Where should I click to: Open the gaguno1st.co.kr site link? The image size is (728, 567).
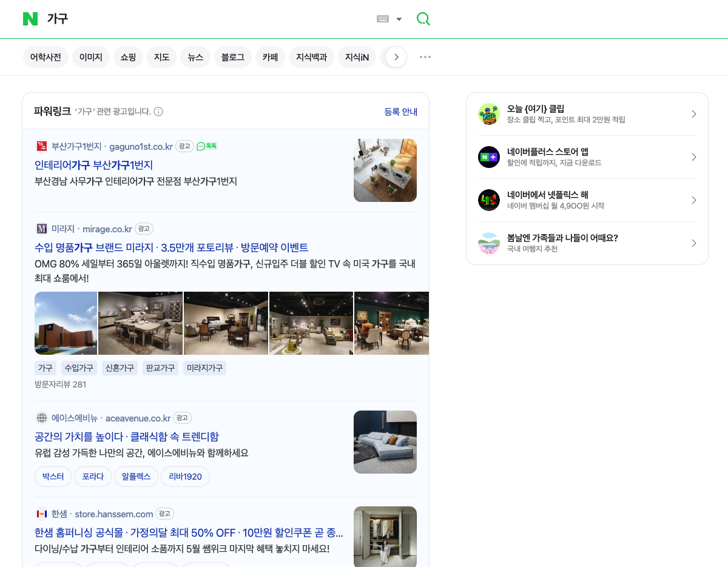click(141, 146)
